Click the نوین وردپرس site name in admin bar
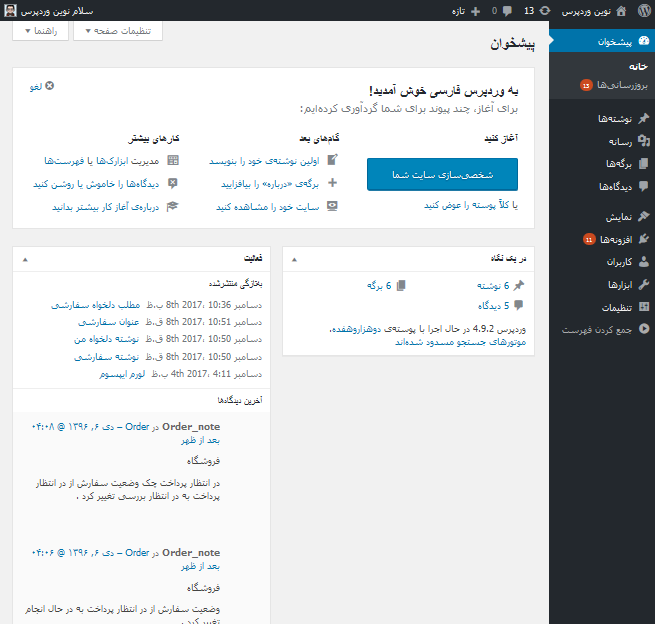The width and height of the screenshot is (655, 624). pyautogui.click(x=586, y=11)
